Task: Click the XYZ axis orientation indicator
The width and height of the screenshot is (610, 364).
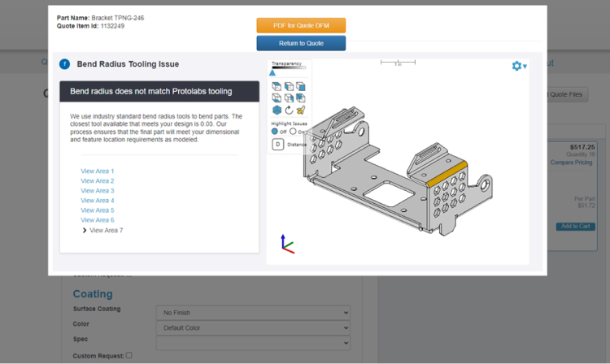Action: [286, 244]
